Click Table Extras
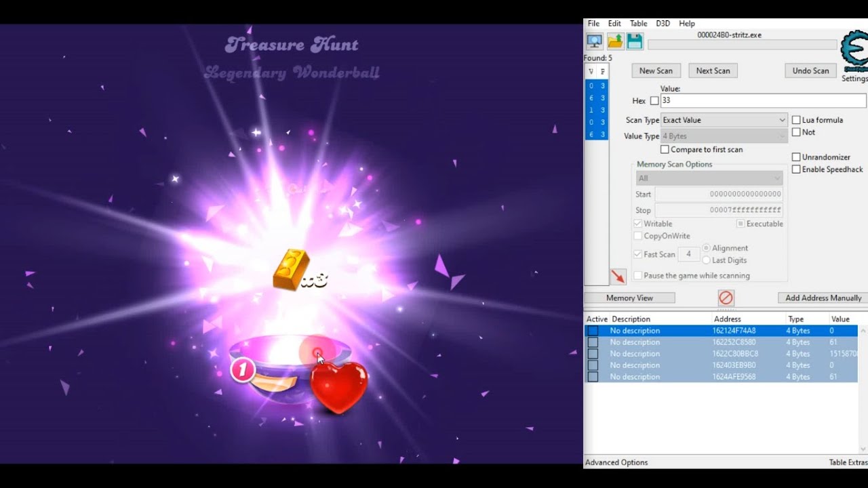The width and height of the screenshot is (868, 488). click(x=848, y=462)
